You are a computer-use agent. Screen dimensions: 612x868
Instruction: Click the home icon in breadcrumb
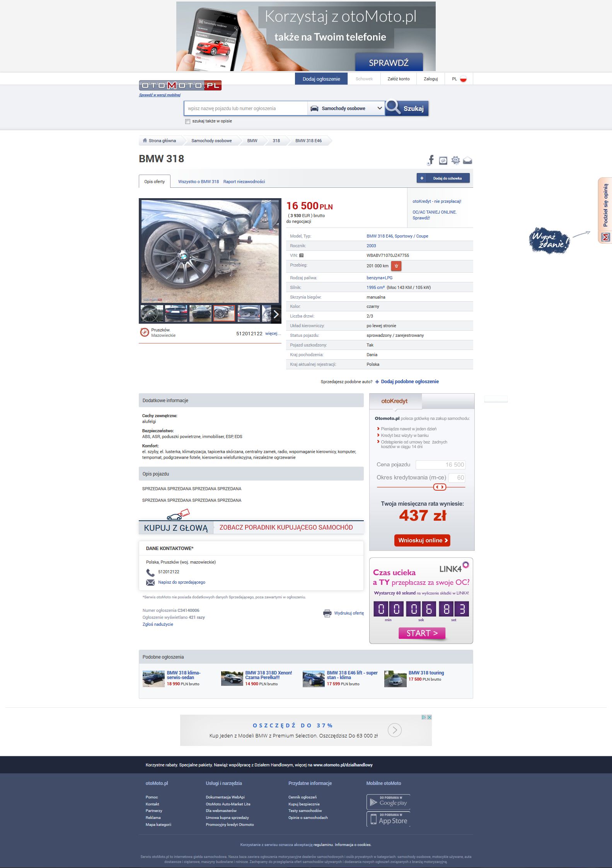pos(145,141)
